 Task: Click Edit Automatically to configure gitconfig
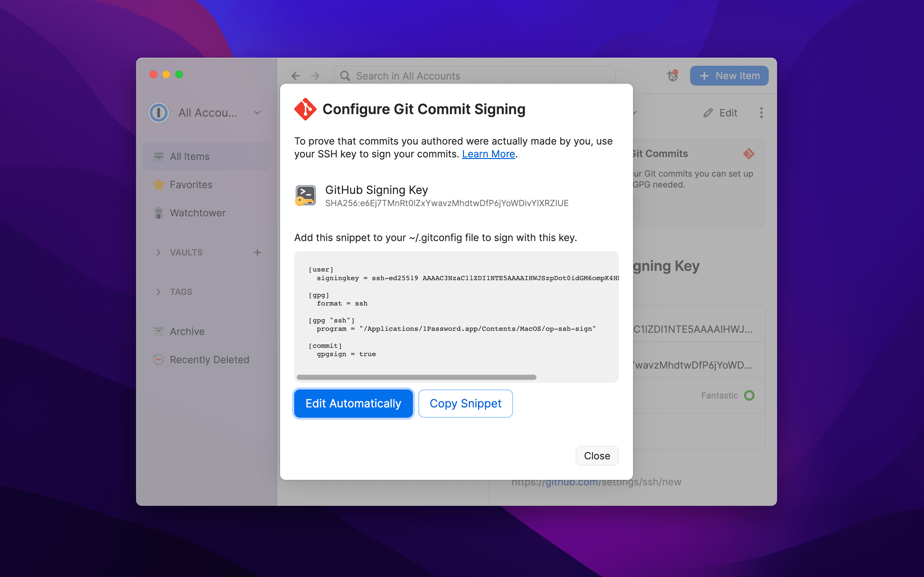point(353,403)
